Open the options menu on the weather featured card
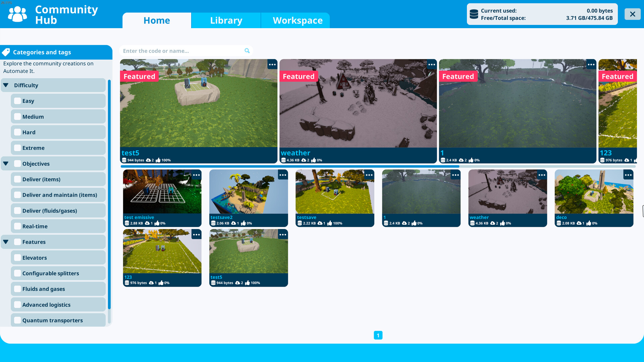 tap(432, 64)
